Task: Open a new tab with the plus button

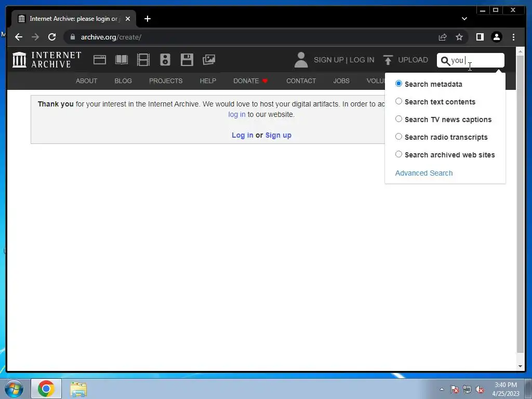Action: pyautogui.click(x=147, y=19)
